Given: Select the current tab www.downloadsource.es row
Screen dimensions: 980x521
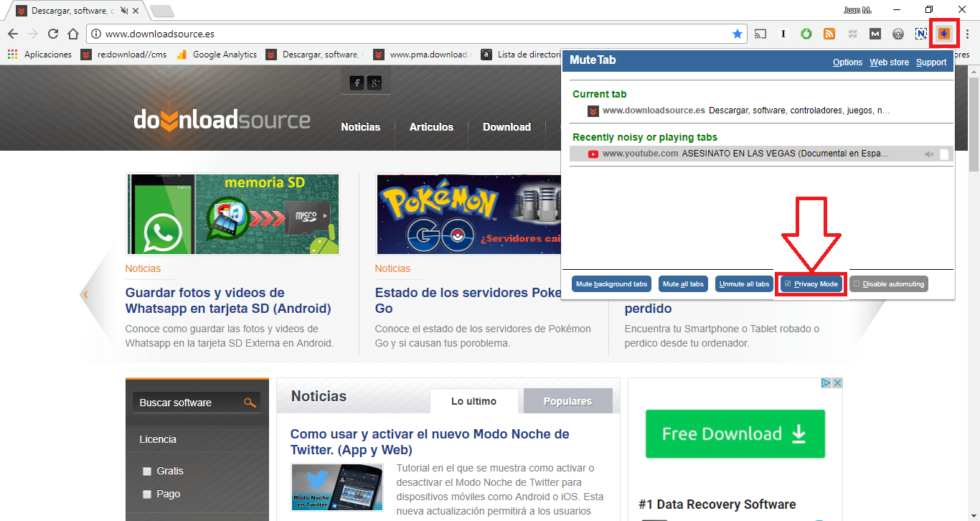Looking at the screenshot, I should pyautogui.click(x=761, y=111).
